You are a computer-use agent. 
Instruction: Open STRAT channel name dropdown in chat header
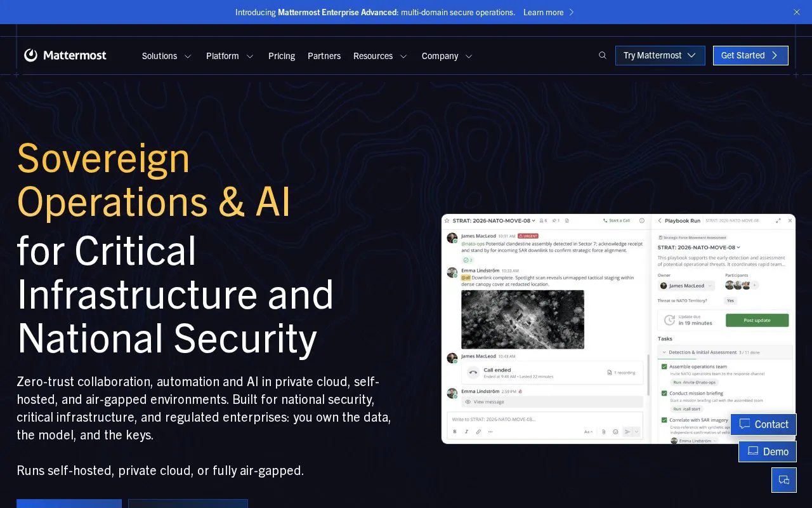pyautogui.click(x=494, y=220)
